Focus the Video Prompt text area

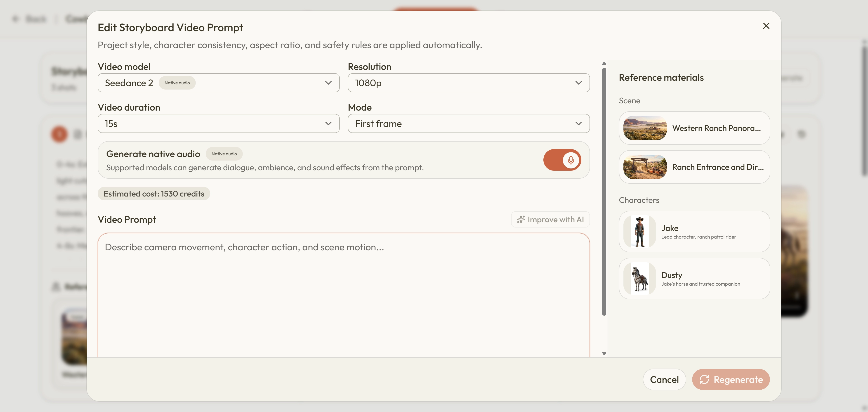pos(344,295)
